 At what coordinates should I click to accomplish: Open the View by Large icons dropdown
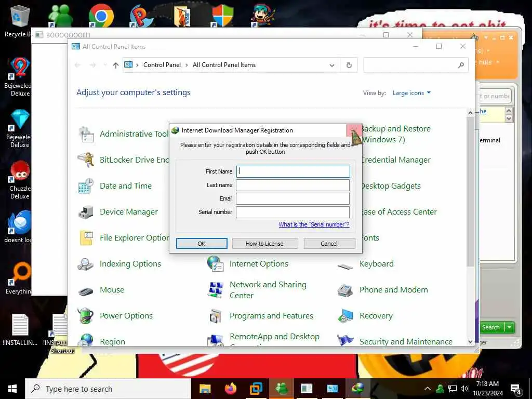point(411,93)
